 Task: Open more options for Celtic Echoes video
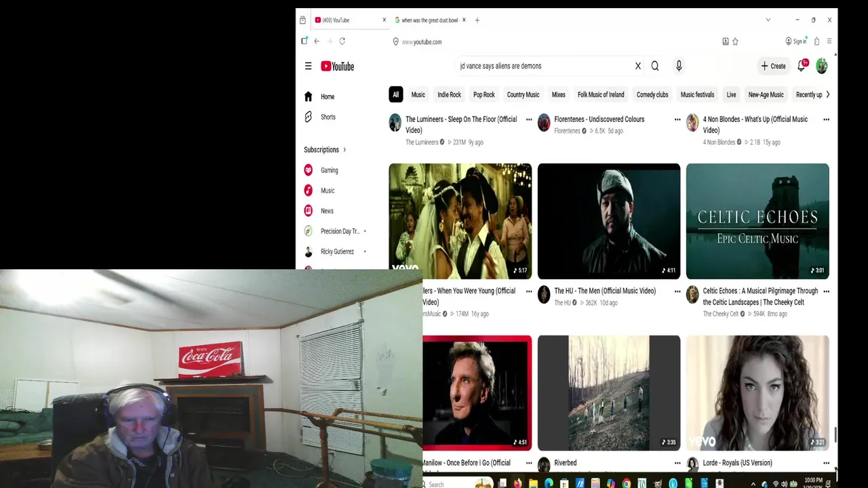pos(826,291)
